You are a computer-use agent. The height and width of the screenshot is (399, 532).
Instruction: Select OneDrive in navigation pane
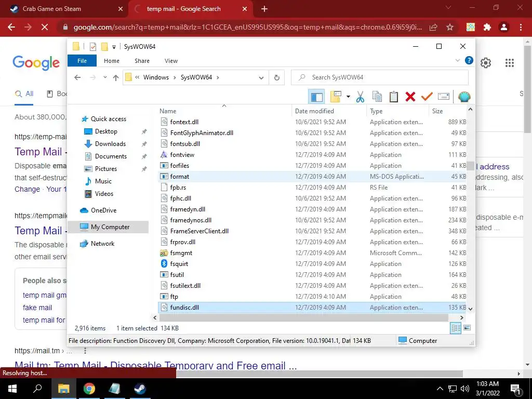point(103,210)
